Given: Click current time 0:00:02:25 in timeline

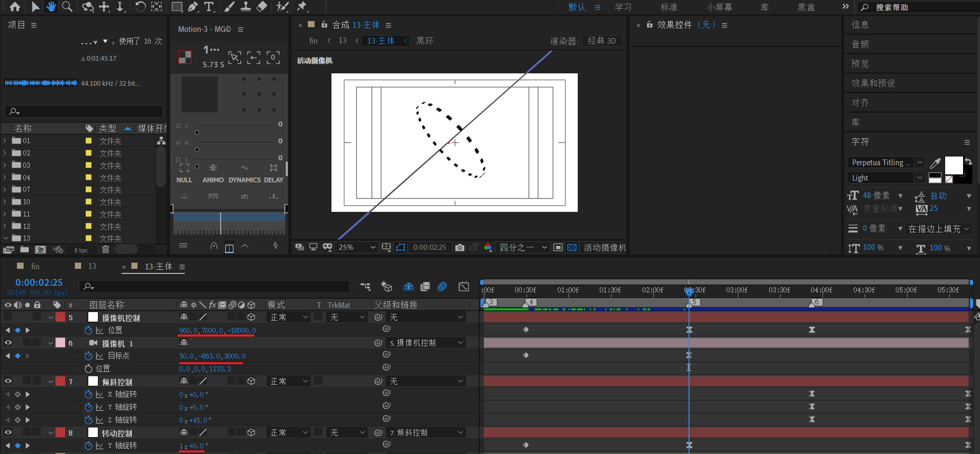Looking at the screenshot, I should tap(39, 283).
